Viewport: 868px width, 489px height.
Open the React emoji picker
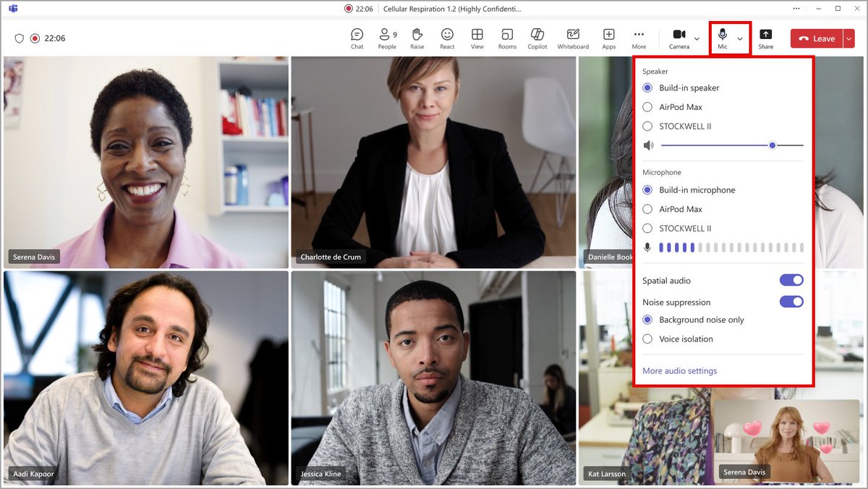tap(447, 39)
